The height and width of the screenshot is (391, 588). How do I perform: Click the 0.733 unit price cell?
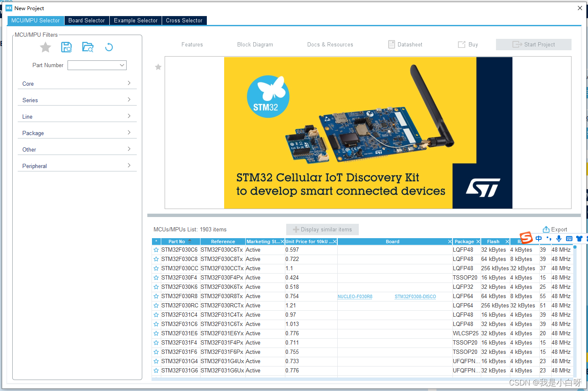coord(311,361)
